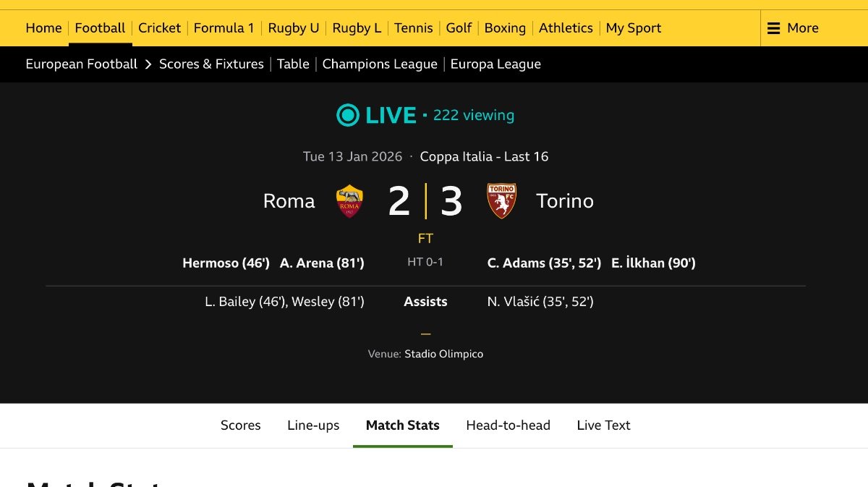Open My Sport in the navigation
The height and width of the screenshot is (487, 868).
tap(634, 28)
